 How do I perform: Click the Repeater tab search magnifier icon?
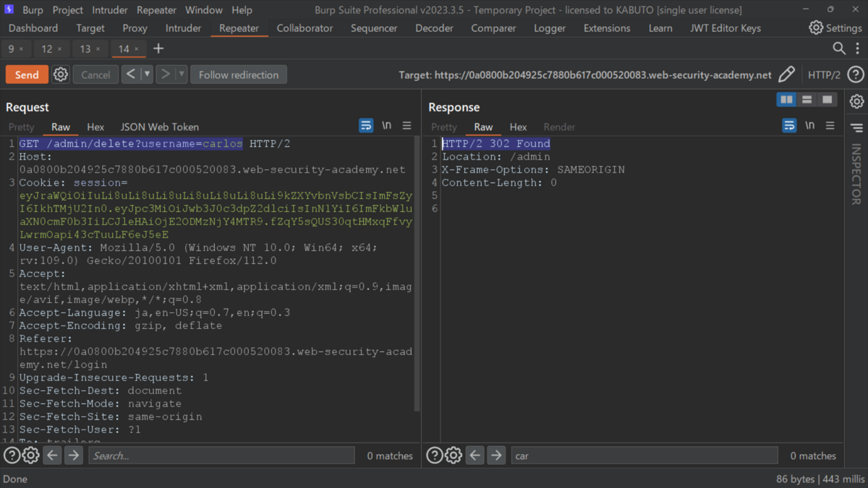coord(839,48)
